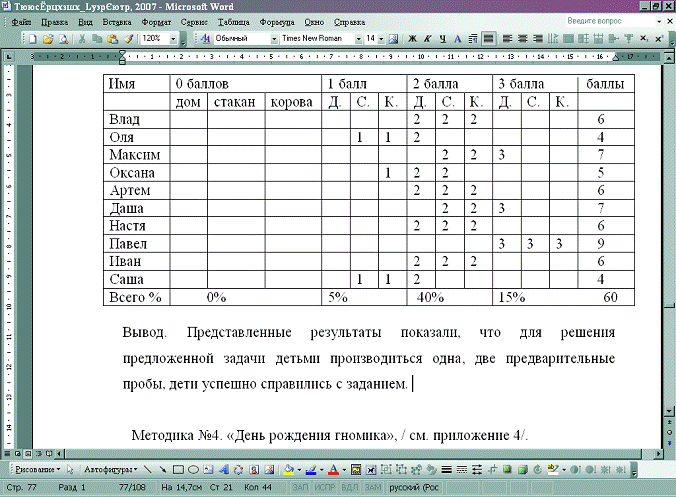Open the Автофигуры button
This screenshot has height=497, width=676.
109,468
